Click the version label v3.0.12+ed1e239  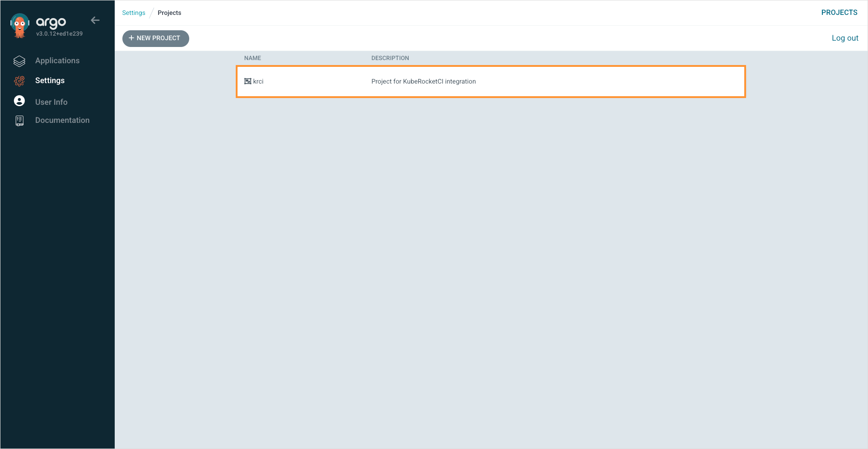[x=59, y=33]
